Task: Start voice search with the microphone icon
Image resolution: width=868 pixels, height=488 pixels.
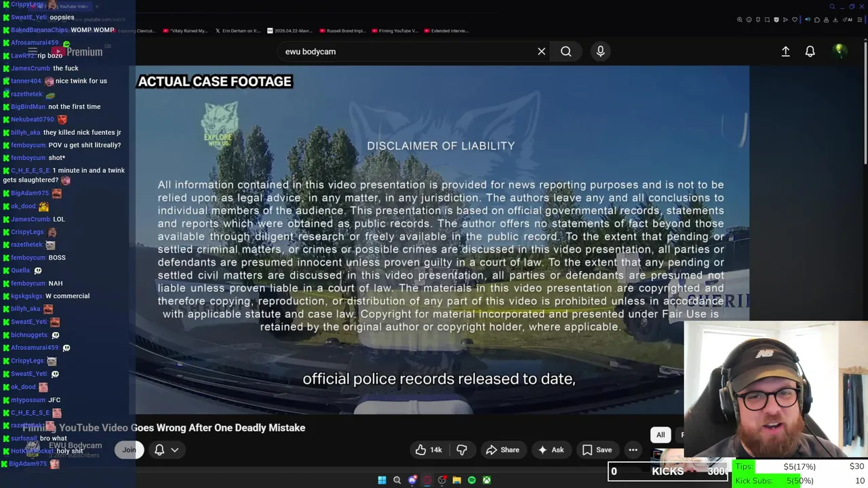Action: click(600, 52)
